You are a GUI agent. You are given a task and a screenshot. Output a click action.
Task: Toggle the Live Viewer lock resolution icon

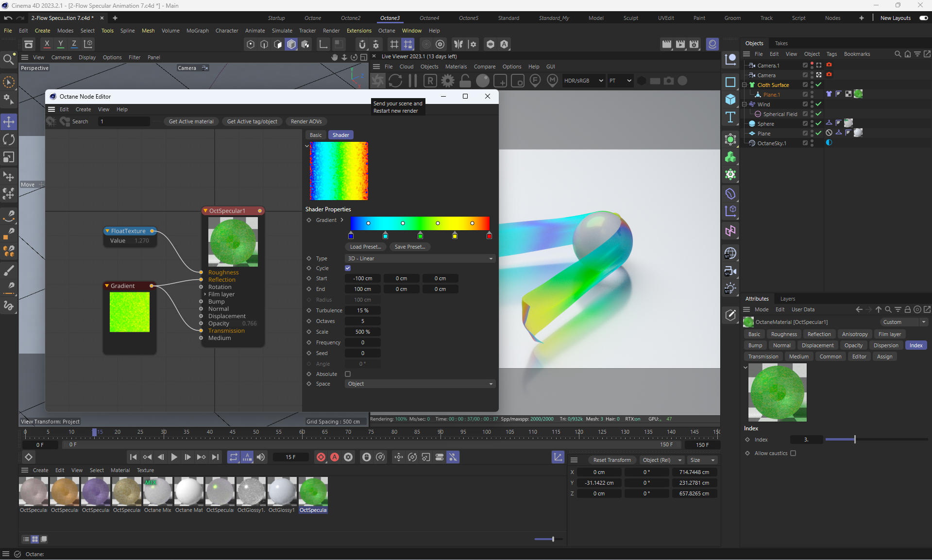(x=465, y=81)
